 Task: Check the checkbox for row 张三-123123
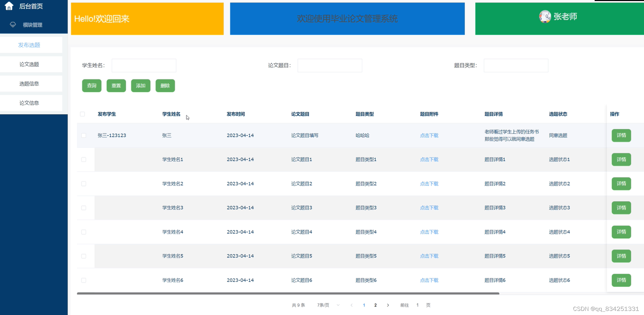pyautogui.click(x=83, y=135)
